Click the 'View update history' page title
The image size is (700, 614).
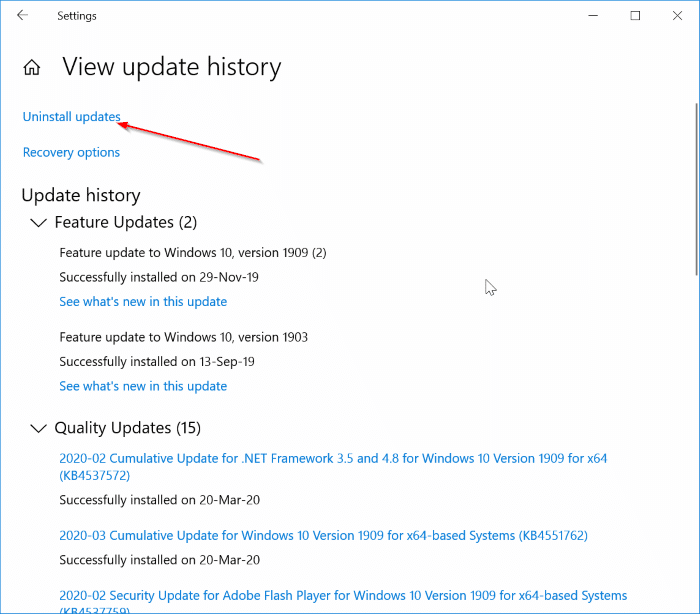[172, 67]
